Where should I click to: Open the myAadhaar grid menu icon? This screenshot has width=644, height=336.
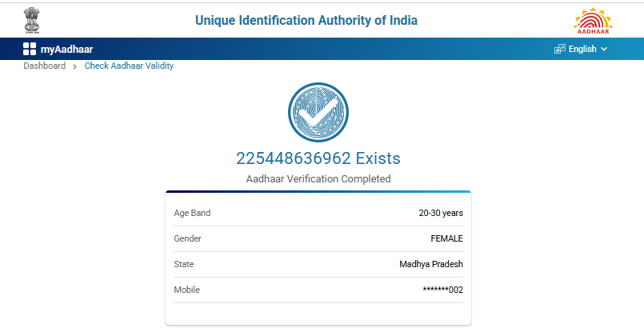coord(30,49)
